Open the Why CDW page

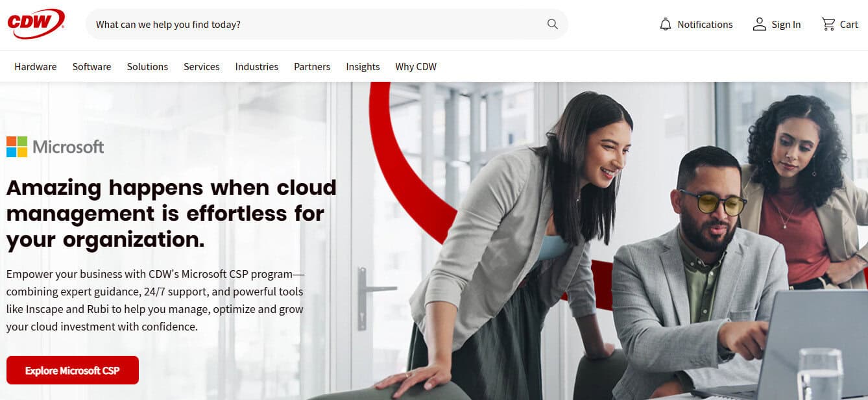click(x=415, y=66)
